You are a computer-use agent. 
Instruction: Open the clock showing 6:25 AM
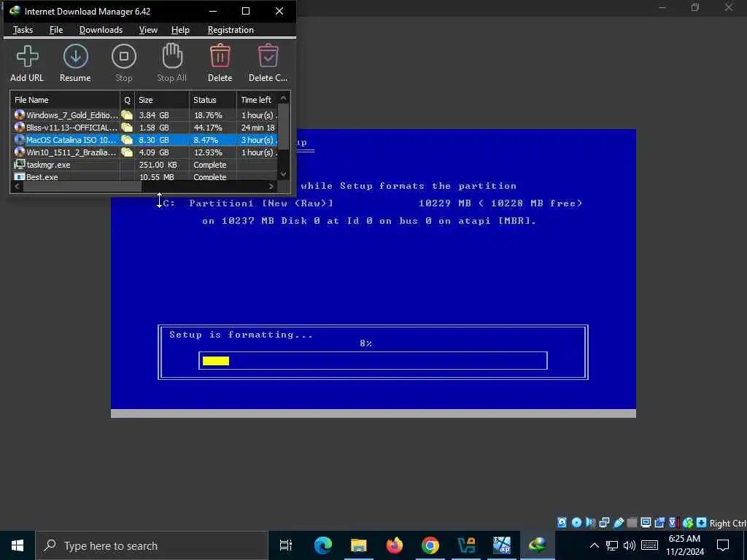(x=684, y=545)
